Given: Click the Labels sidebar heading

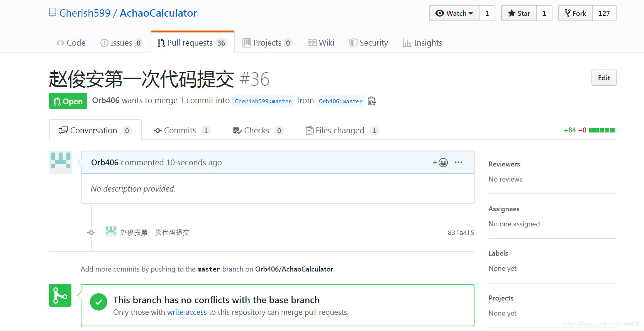Looking at the screenshot, I should click(x=498, y=253).
